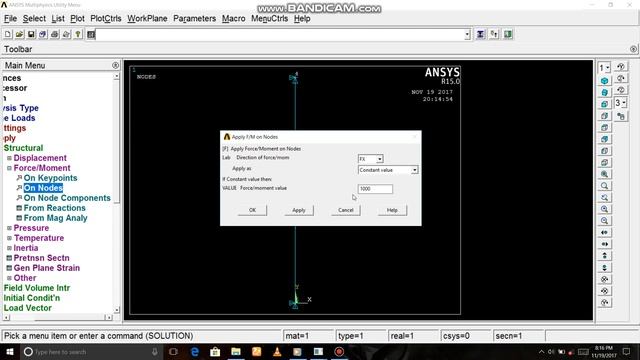Click the Pan Model Down arrow icon
640x360 pixels.
[605, 268]
